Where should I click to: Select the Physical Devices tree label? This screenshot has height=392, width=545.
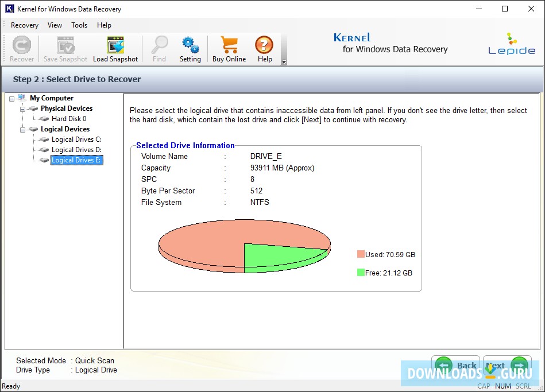pos(67,108)
